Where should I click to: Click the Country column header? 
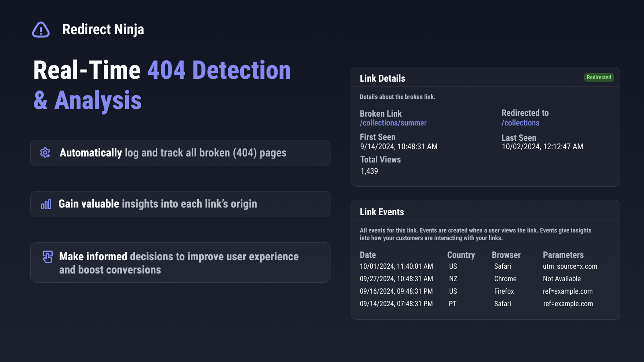(461, 255)
